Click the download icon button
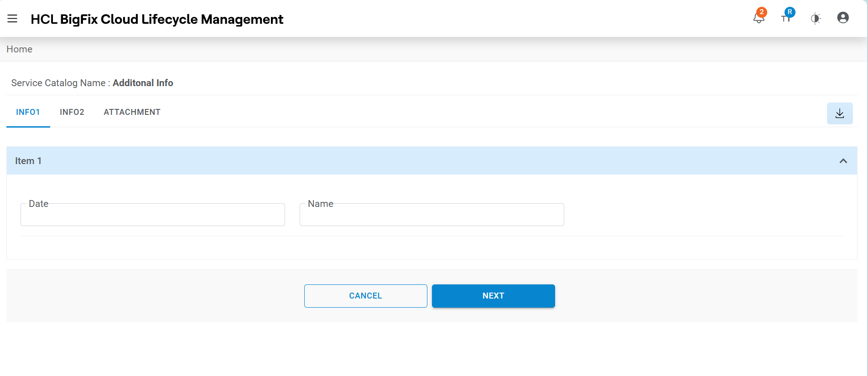The width and height of the screenshot is (868, 376). [840, 113]
